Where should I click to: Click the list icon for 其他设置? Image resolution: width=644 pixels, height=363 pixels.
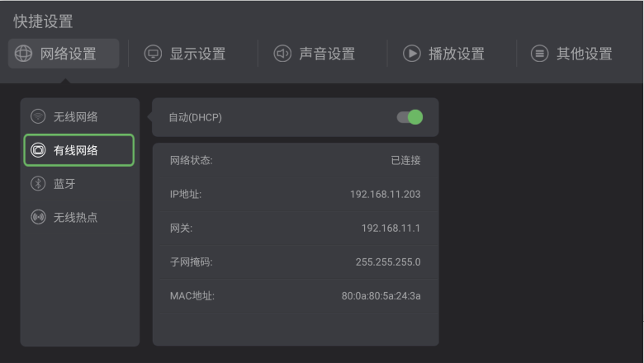539,54
